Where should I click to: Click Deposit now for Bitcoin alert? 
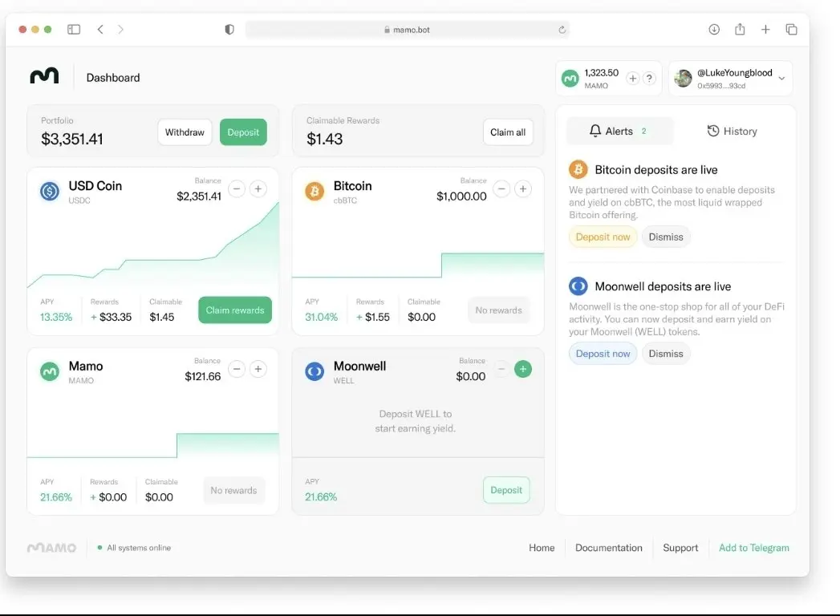[603, 237]
